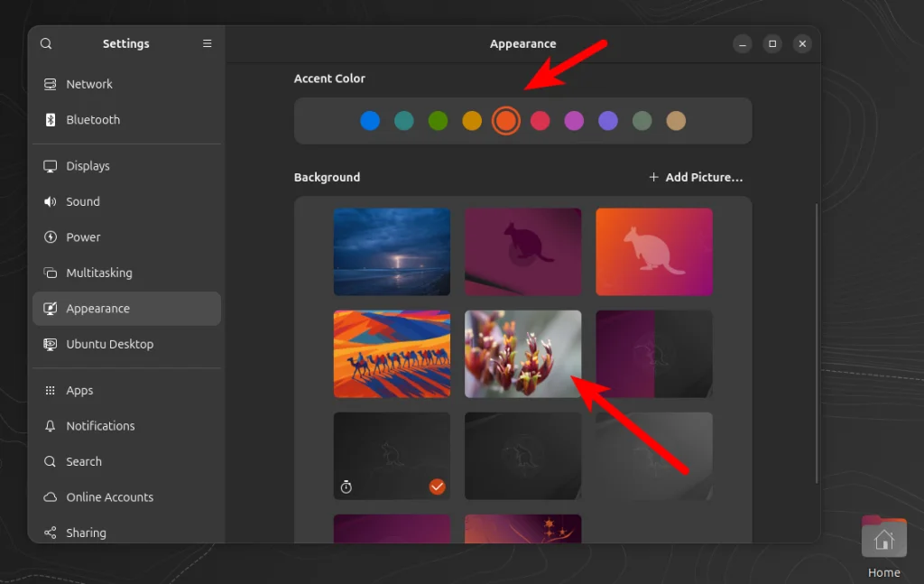
Task: Select the Displays settings section
Action: coord(88,165)
